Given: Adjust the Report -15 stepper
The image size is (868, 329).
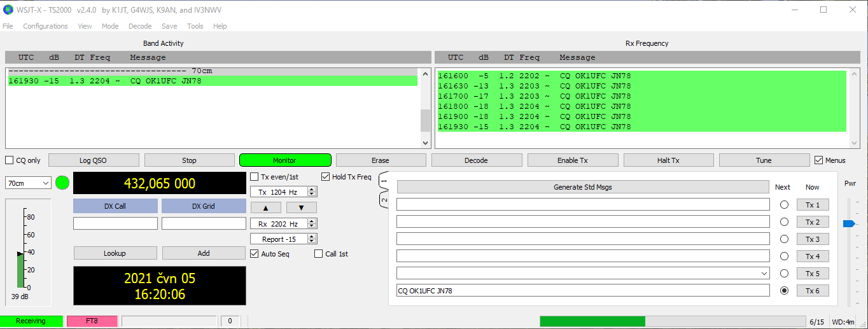Looking at the screenshot, I should pos(311,239).
